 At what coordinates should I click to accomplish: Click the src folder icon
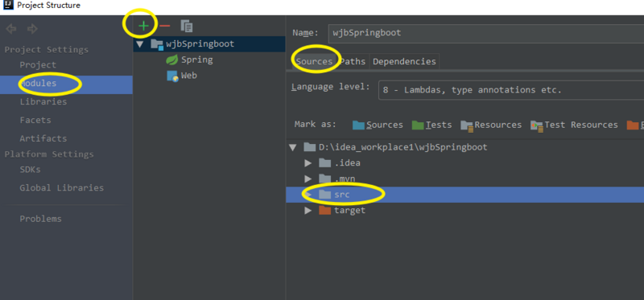(325, 195)
